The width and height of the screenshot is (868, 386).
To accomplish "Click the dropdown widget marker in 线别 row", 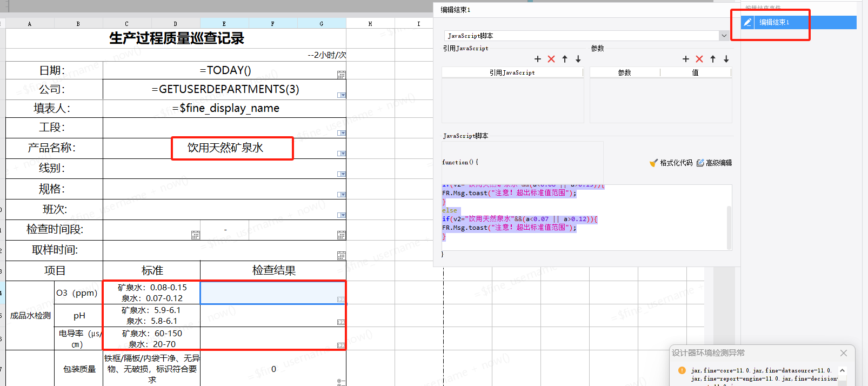I will pyautogui.click(x=341, y=174).
